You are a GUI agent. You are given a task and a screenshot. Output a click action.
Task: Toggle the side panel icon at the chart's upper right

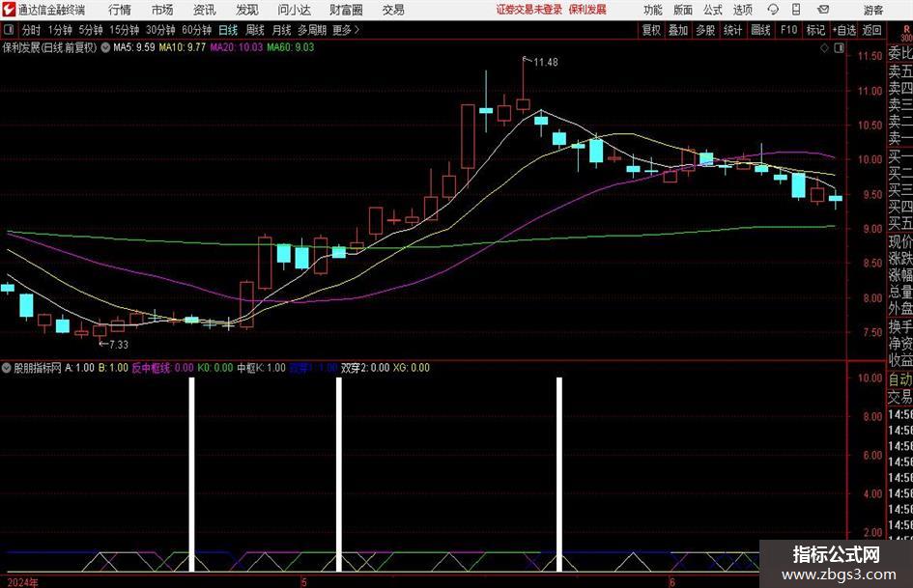pyautogui.click(x=839, y=48)
